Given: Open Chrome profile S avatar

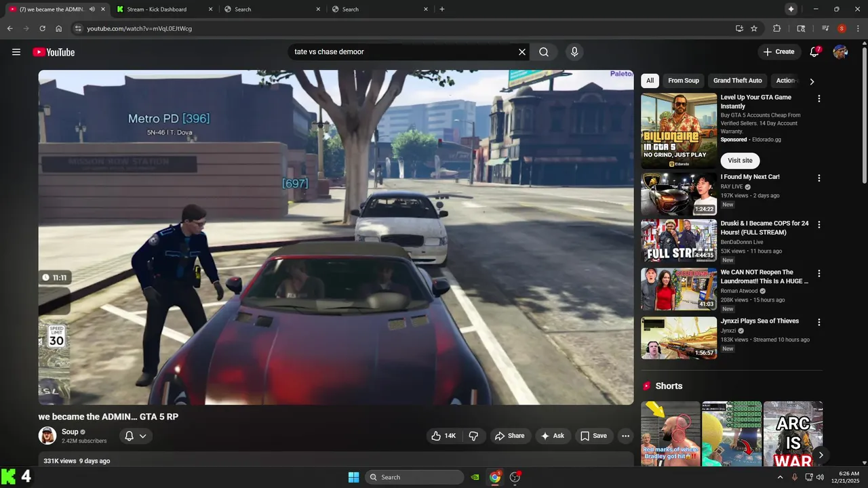Looking at the screenshot, I should click(842, 28).
